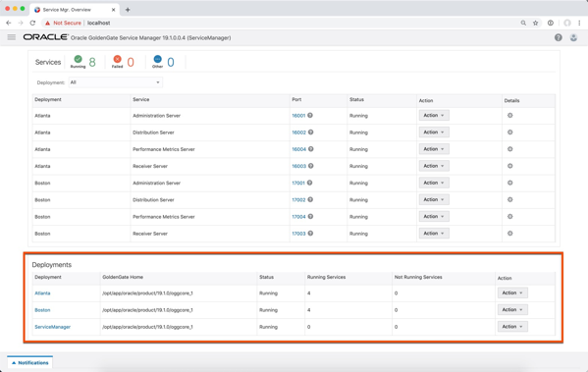Open Action dropdown for Atlanta Distribution Server

coord(434,132)
